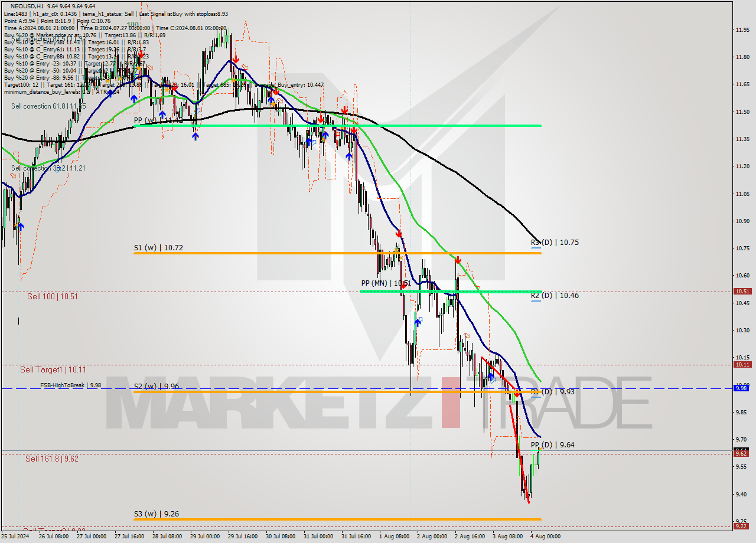Image resolution: width=756 pixels, height=543 pixels.
Task: Select the Sell 161.8 | 9.62 label
Action: click(51, 458)
